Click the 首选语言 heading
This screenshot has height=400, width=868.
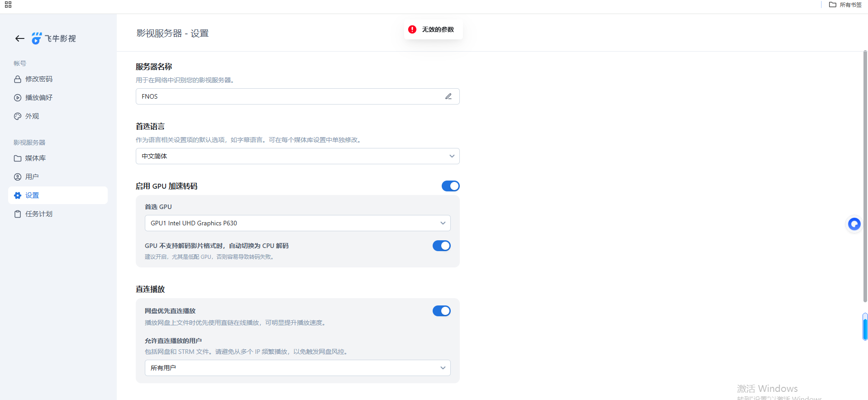(x=150, y=126)
